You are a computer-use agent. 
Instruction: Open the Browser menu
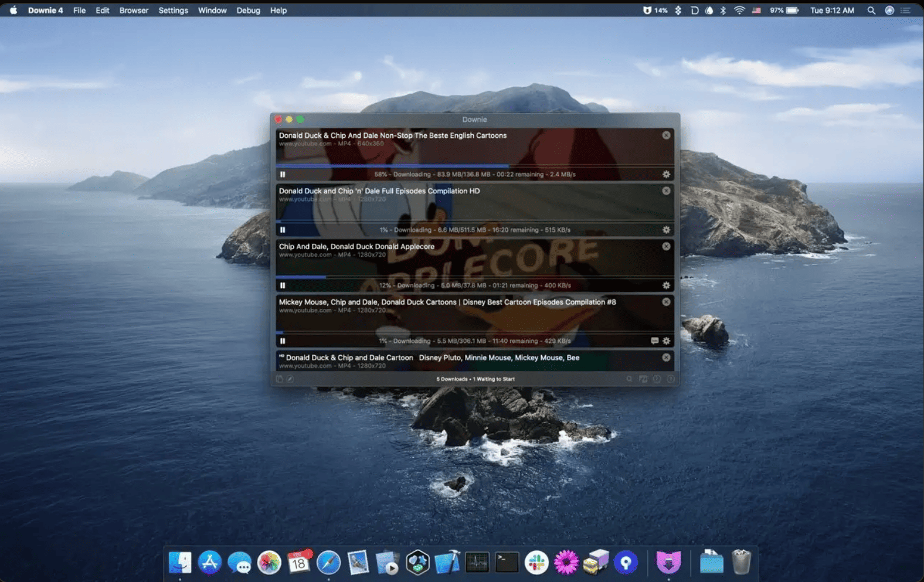pyautogui.click(x=134, y=11)
